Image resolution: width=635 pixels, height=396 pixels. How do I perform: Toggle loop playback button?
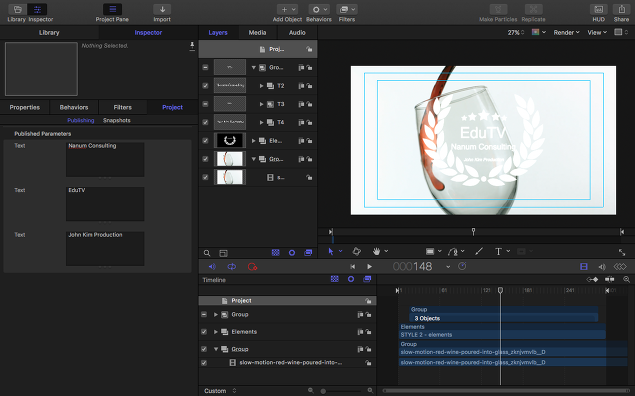[232, 266]
